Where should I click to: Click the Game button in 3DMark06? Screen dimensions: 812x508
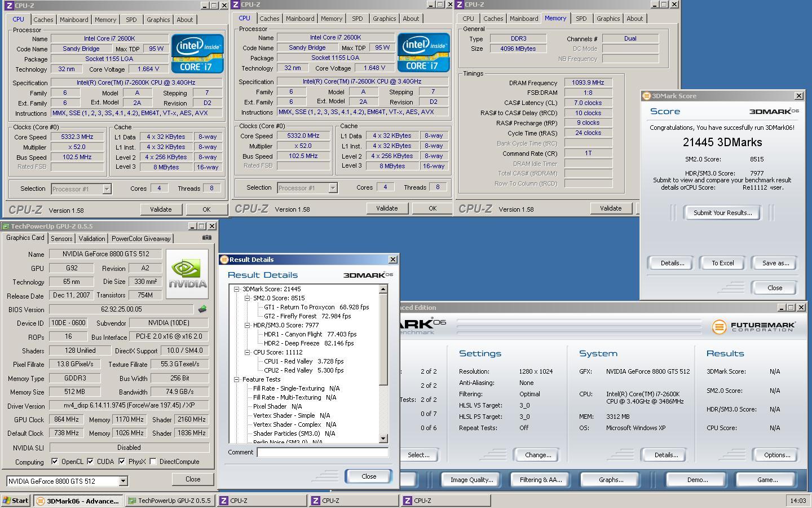point(767,480)
